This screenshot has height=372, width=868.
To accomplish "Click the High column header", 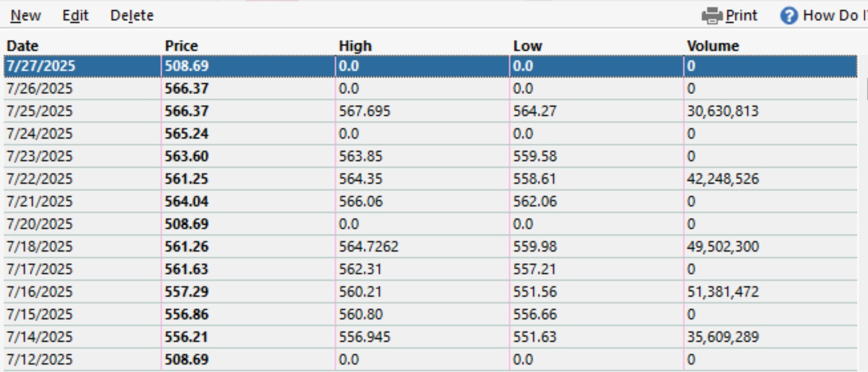I will 355,46.
